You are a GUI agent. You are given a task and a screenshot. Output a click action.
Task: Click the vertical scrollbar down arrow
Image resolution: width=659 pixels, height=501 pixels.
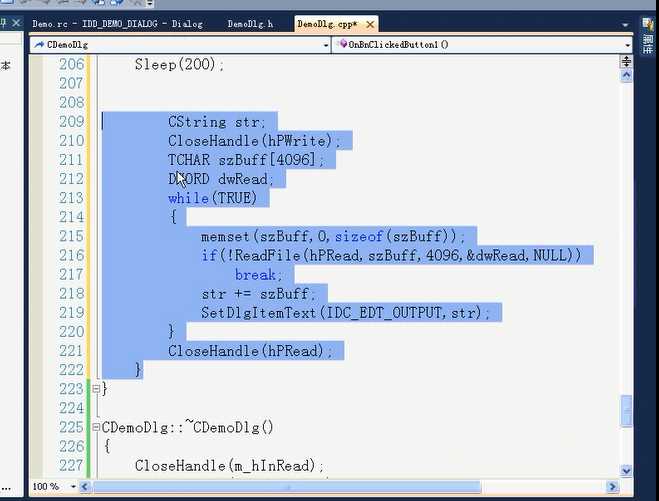tap(626, 470)
